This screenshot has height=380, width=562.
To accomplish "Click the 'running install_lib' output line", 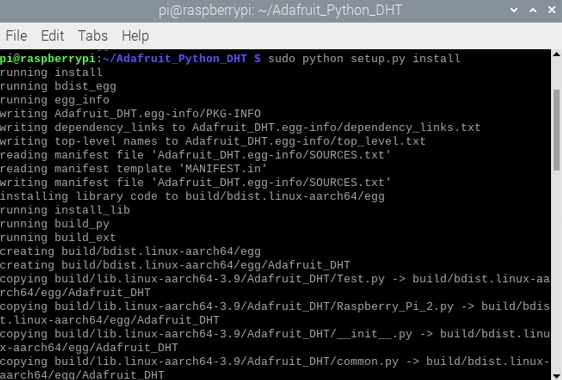I will click(65, 210).
